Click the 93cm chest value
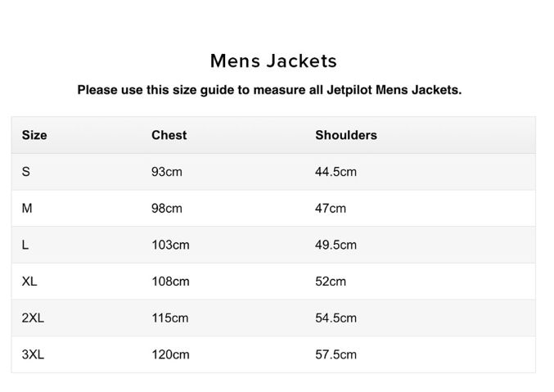The width and height of the screenshot is (554, 392). (167, 172)
